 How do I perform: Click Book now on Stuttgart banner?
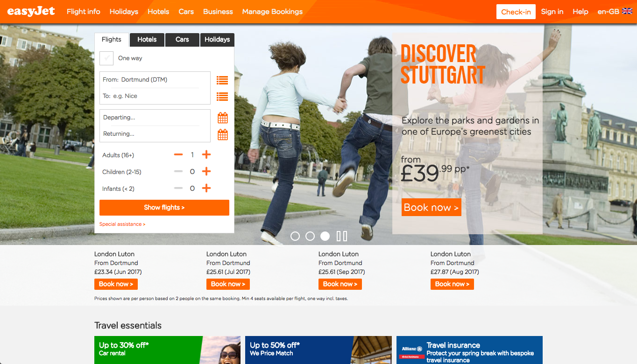point(432,207)
